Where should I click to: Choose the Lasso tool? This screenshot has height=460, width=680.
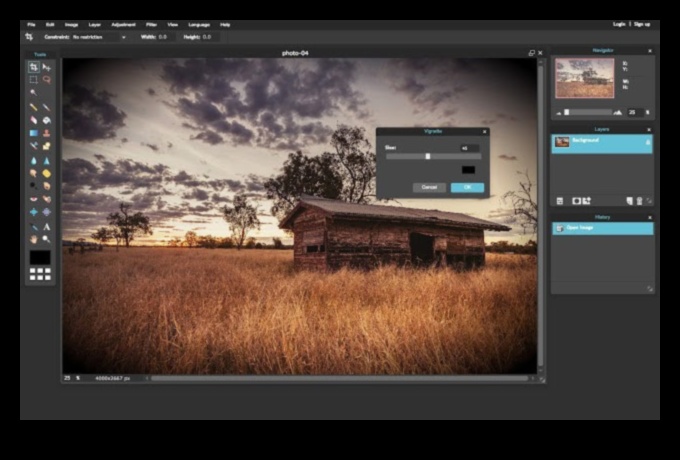46,79
